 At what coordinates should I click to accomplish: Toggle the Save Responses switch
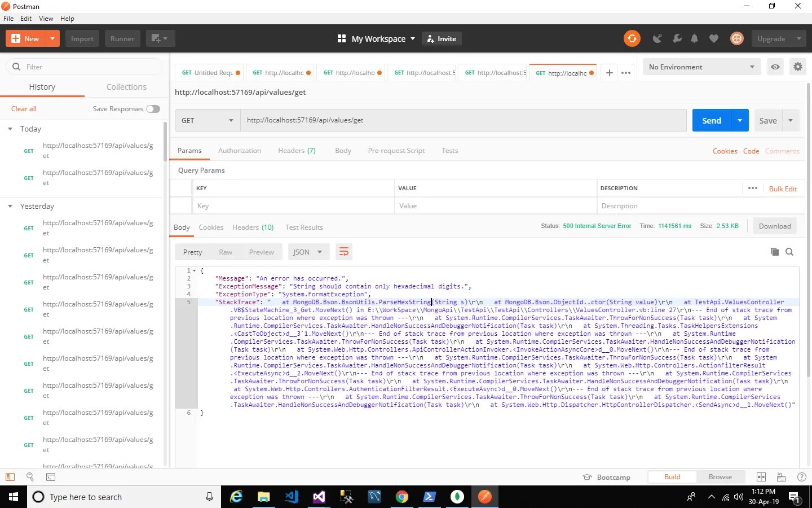[x=153, y=109]
